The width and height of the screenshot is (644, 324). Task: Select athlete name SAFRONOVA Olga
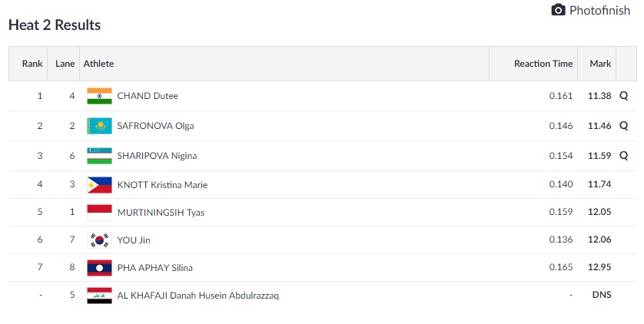tap(155, 126)
